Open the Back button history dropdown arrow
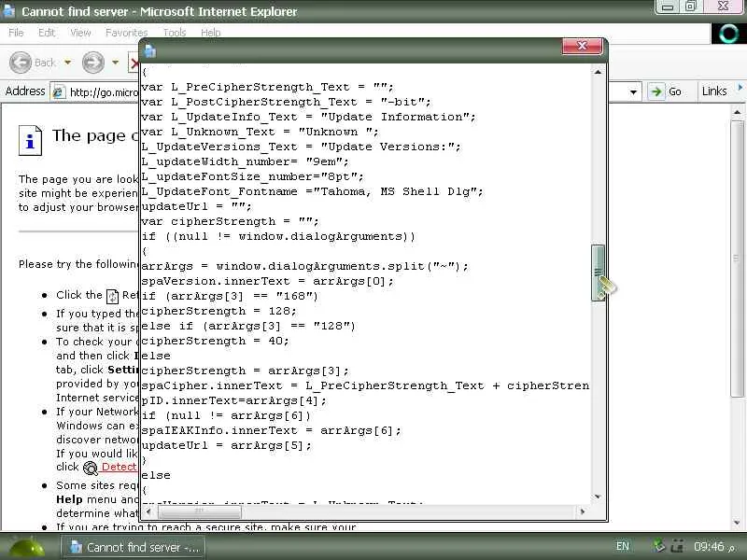The width and height of the screenshot is (747, 560). pyautogui.click(x=67, y=63)
